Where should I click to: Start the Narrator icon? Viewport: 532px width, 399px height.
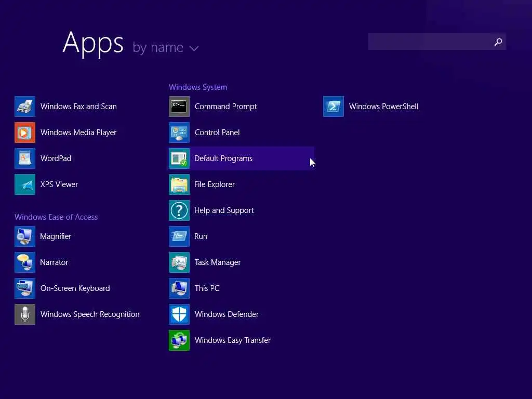[x=25, y=262]
